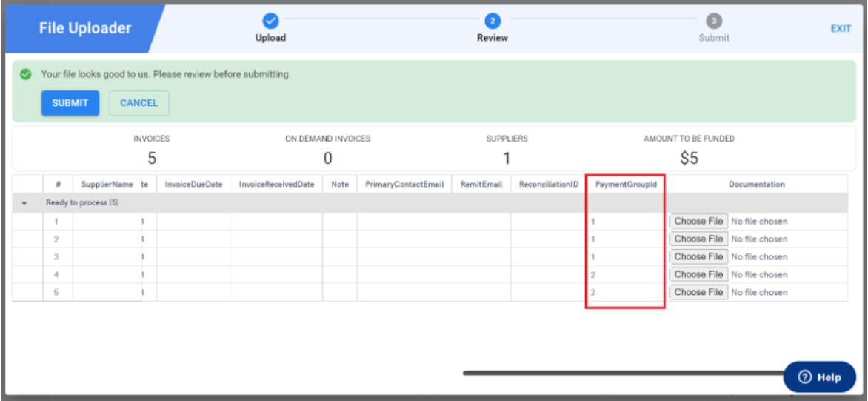This screenshot has height=401, width=868.
Task: Click the INVOICES count 5
Action: (x=152, y=159)
